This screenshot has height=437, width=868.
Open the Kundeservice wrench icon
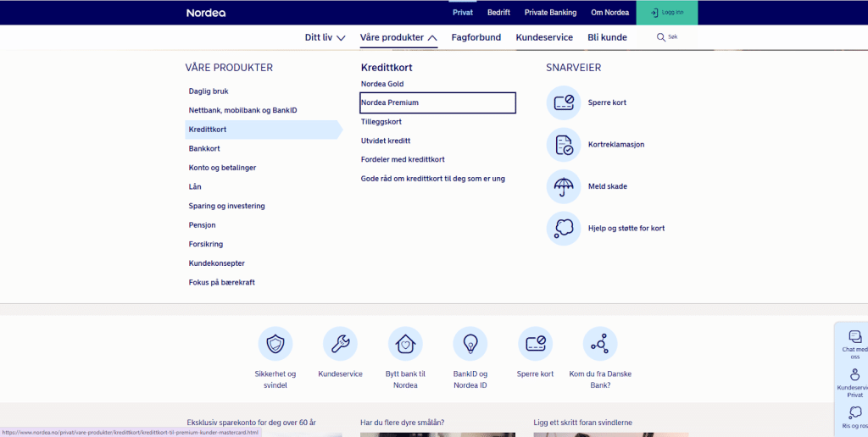coord(340,344)
